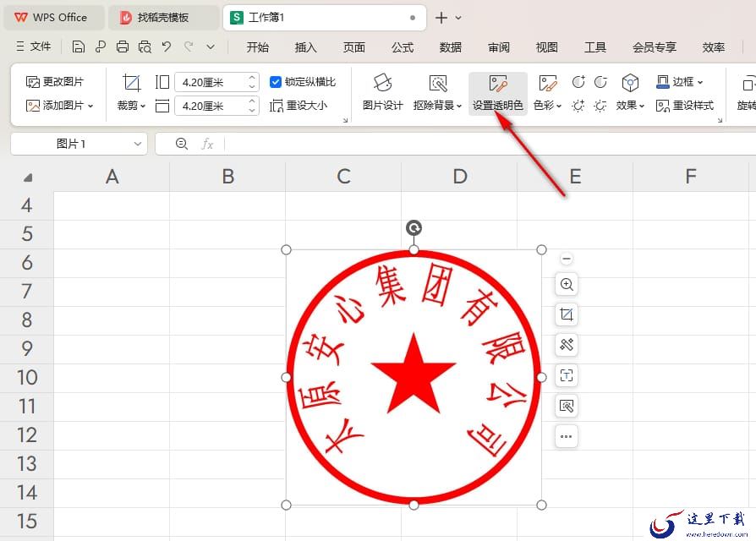
Task: Switch to the 插入 tab
Action: pyautogui.click(x=305, y=47)
